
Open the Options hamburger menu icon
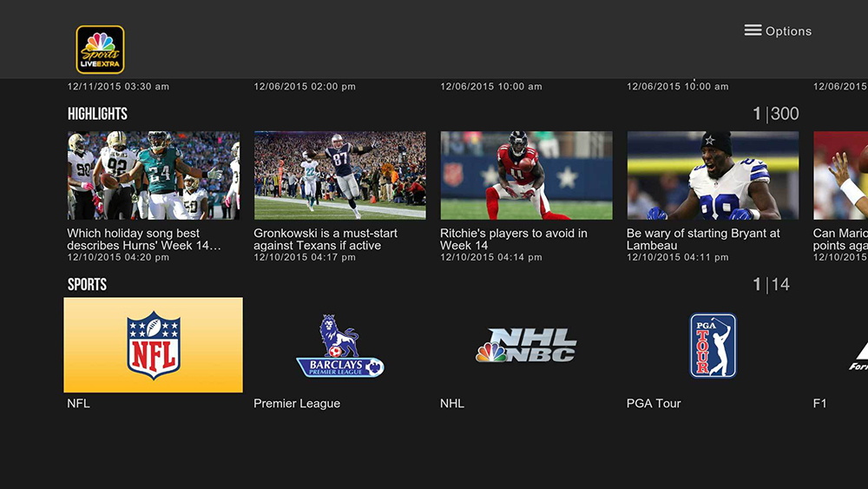click(753, 30)
